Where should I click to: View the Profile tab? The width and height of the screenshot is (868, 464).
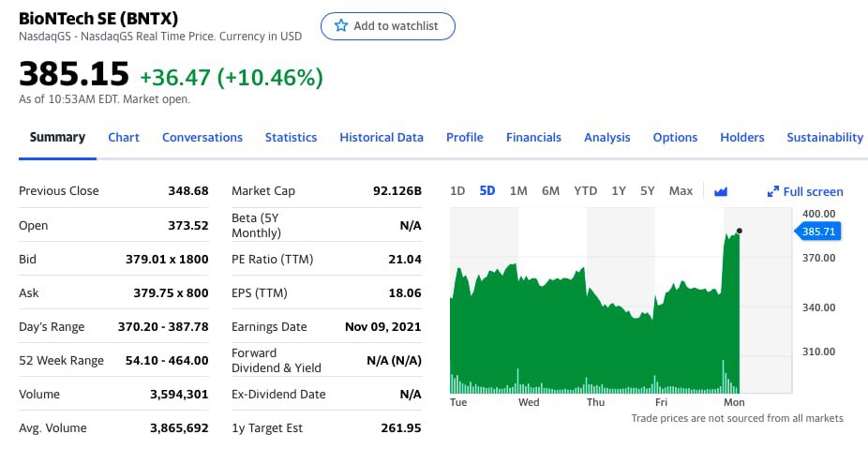[x=464, y=137]
